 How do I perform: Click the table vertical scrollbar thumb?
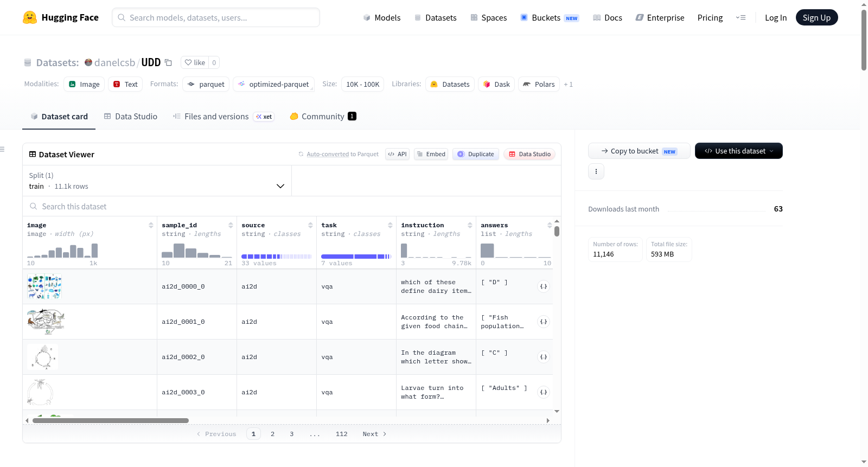(x=557, y=232)
